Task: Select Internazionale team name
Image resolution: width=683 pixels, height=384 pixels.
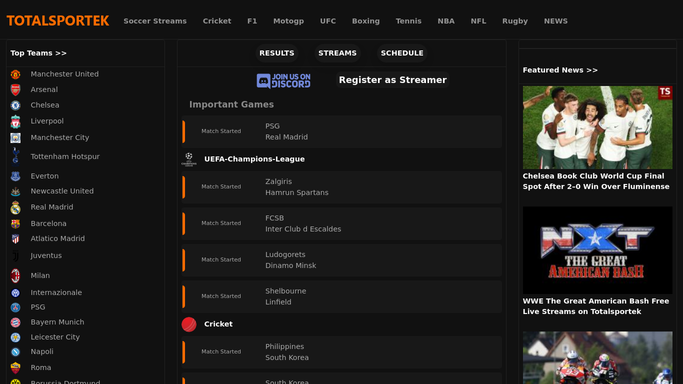Action: 56,293
